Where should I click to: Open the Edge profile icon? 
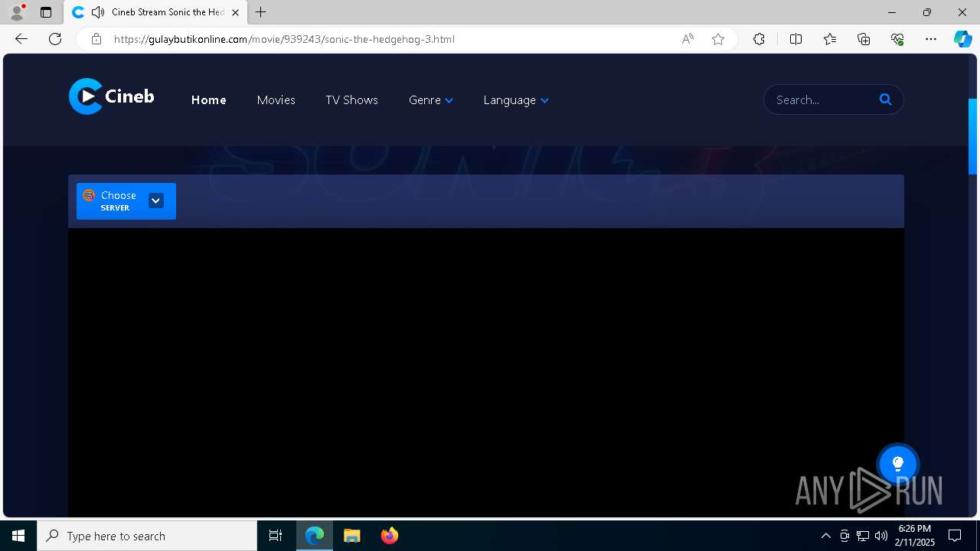point(17,12)
